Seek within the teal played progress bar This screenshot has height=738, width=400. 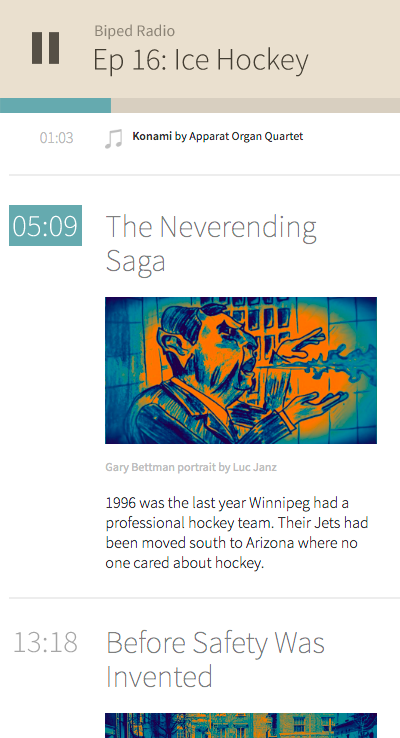[x=56, y=105]
